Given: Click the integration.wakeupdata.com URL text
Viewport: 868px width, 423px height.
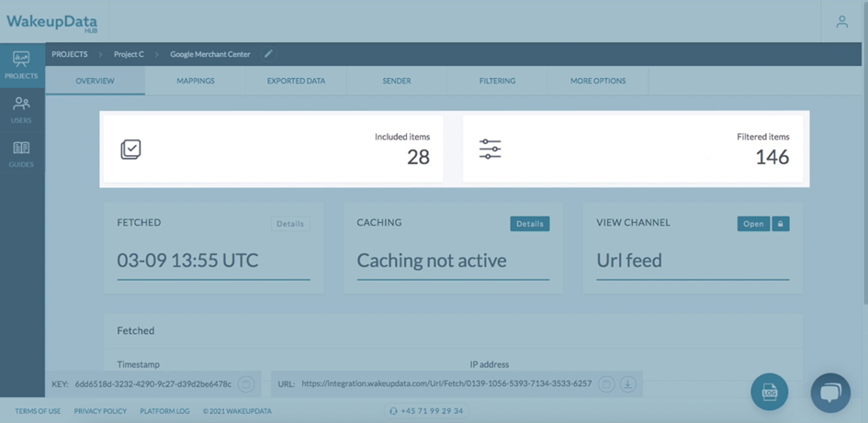Looking at the screenshot, I should click(446, 384).
